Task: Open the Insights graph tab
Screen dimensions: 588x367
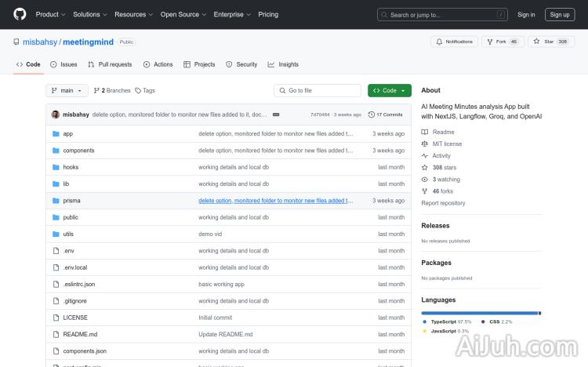Action: click(x=283, y=64)
